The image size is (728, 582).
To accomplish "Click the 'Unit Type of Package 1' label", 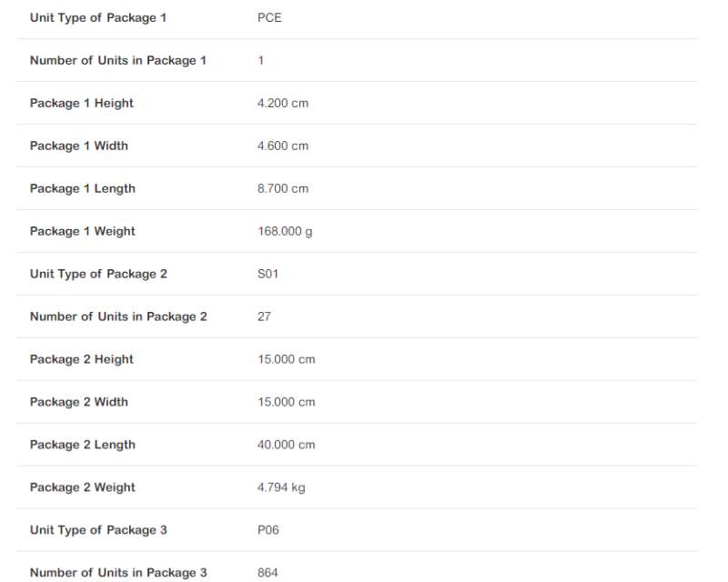I will 98,18.
